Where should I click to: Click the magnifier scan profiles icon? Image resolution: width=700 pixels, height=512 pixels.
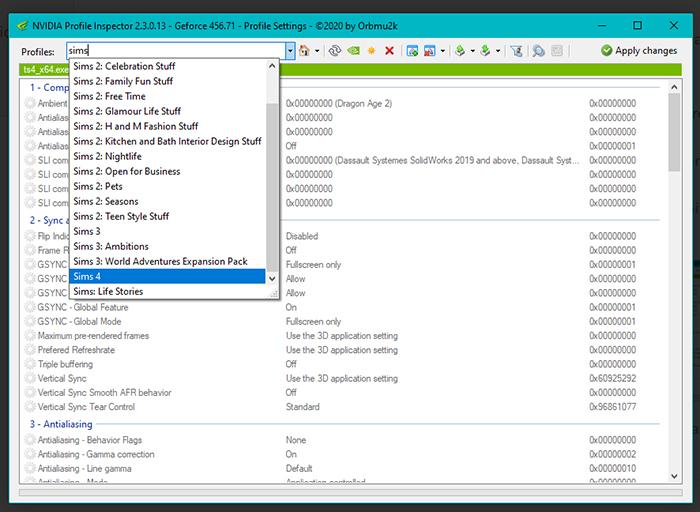pyautogui.click(x=538, y=51)
